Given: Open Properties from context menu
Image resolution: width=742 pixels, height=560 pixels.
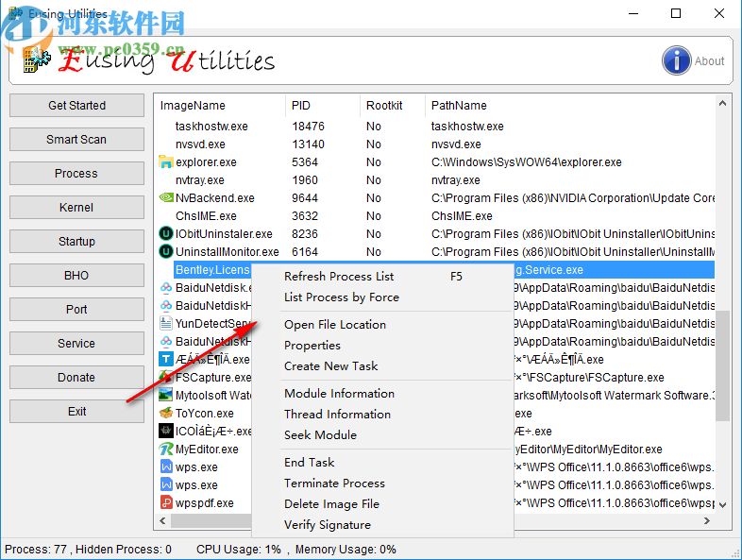Looking at the screenshot, I should tap(382, 346).
